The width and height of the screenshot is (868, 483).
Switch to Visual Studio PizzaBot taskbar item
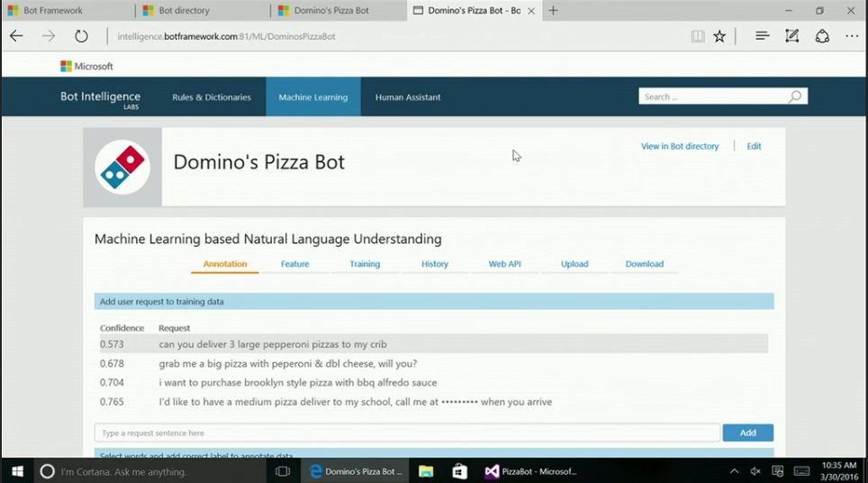531,471
